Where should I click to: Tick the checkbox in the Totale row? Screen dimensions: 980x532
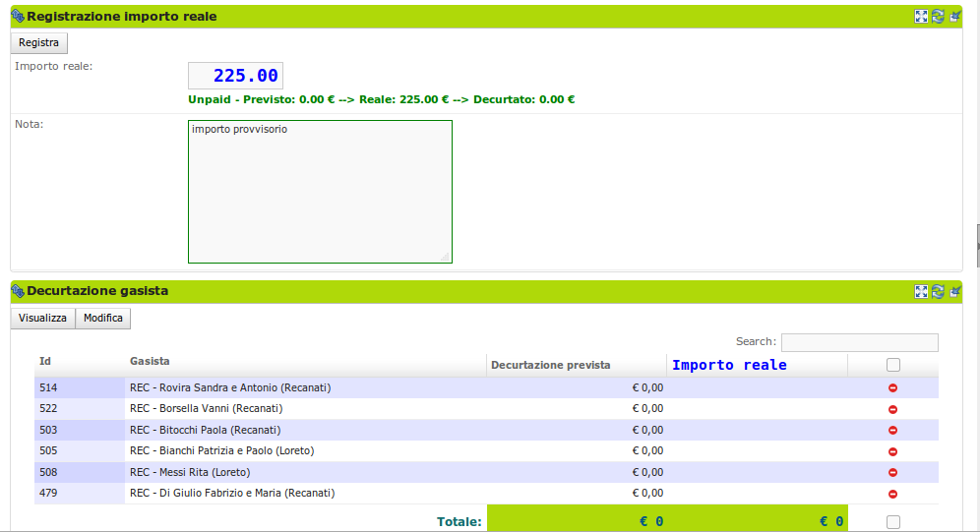[892, 522]
